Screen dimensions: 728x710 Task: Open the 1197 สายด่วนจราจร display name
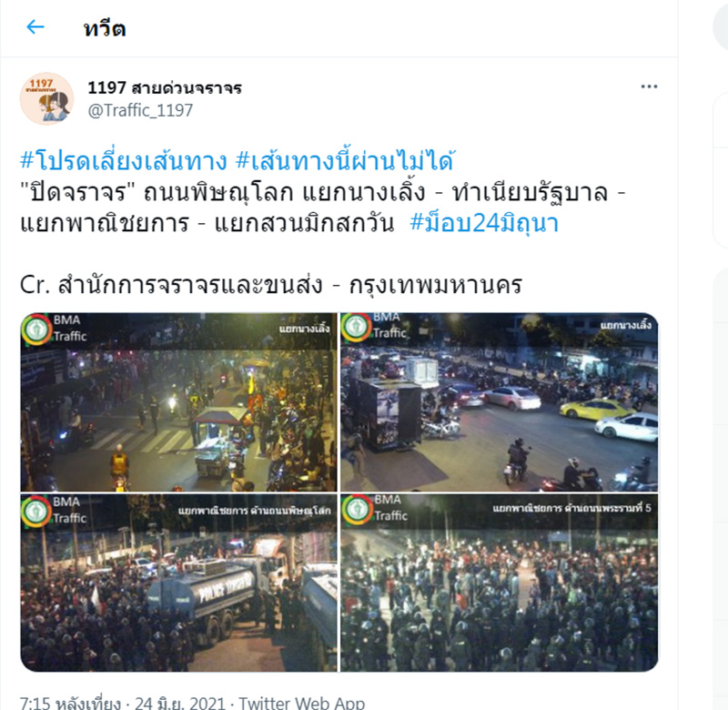(x=165, y=87)
